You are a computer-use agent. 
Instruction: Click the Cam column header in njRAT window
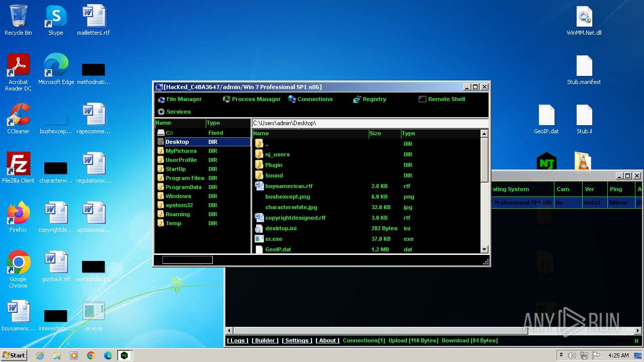pyautogui.click(x=568, y=189)
